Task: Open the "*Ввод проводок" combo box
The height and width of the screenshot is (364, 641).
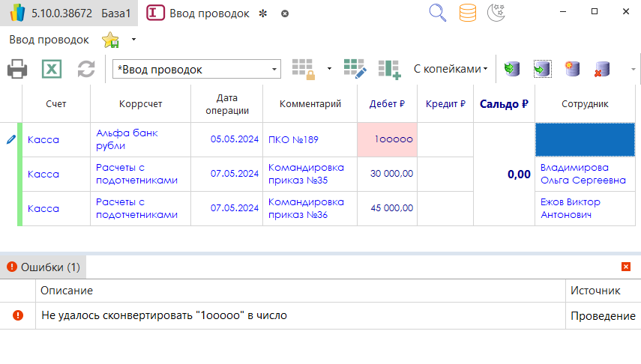Action: click(x=196, y=70)
